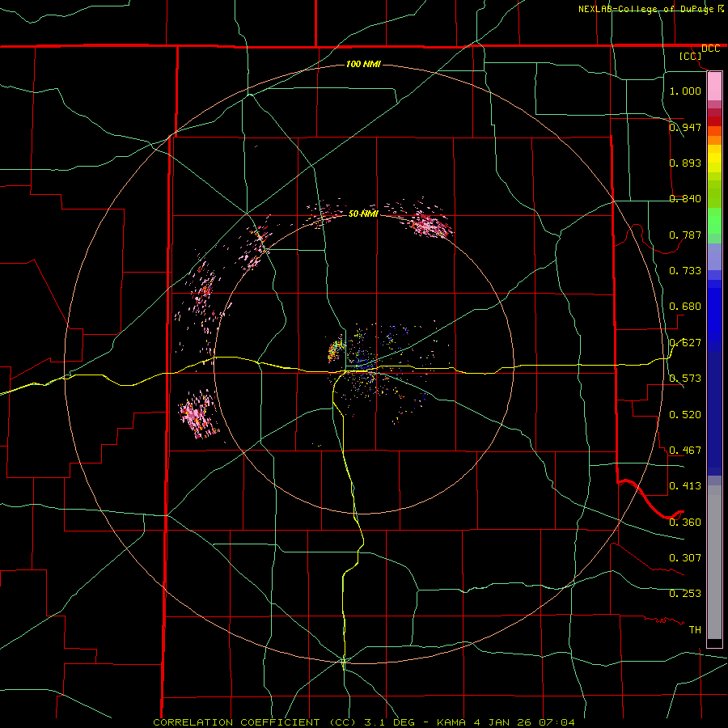Screen dimensions: 728x728
Task: Click the TH threshold label on the legend
Action: click(x=695, y=629)
